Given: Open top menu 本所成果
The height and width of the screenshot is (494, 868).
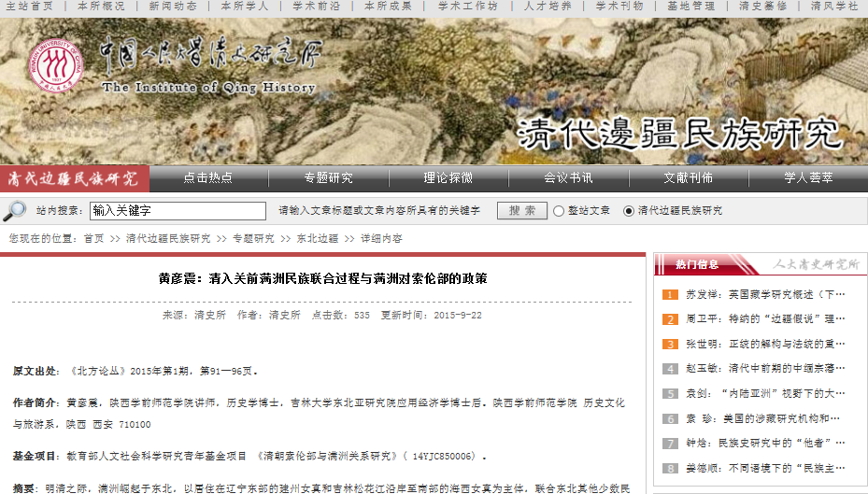Looking at the screenshot, I should [388, 7].
